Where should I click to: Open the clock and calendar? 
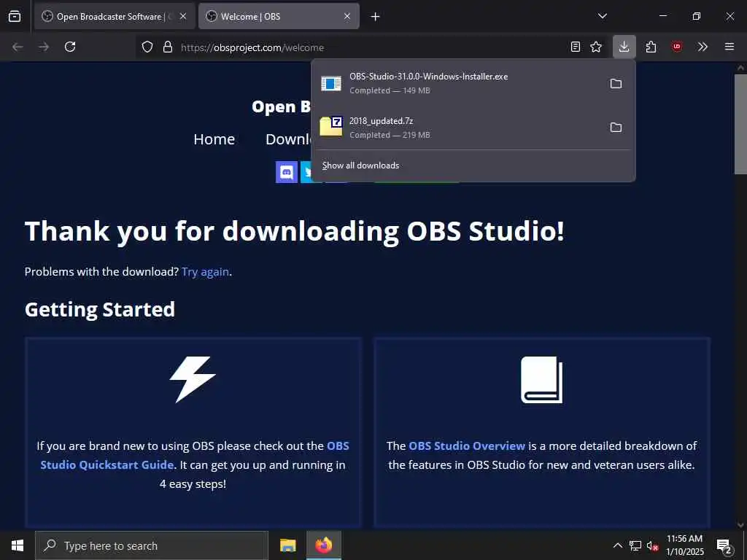coord(684,545)
